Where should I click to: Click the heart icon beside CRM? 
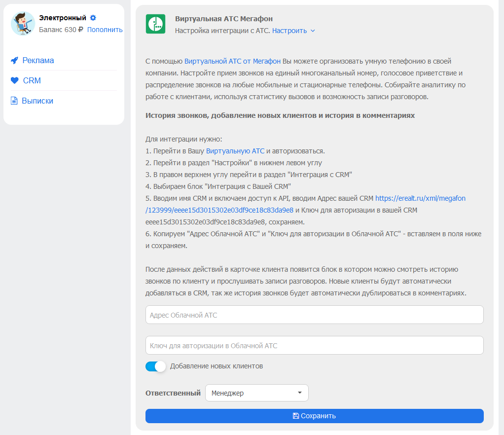tap(14, 80)
